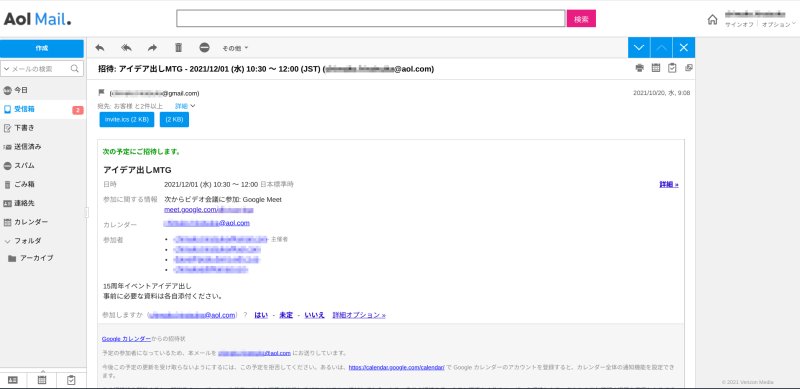
Task: Click the unread count badge on 受信箱
Action: (78, 110)
